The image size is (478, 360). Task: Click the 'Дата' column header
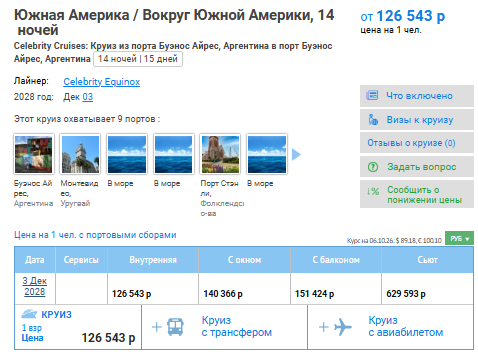(35, 260)
